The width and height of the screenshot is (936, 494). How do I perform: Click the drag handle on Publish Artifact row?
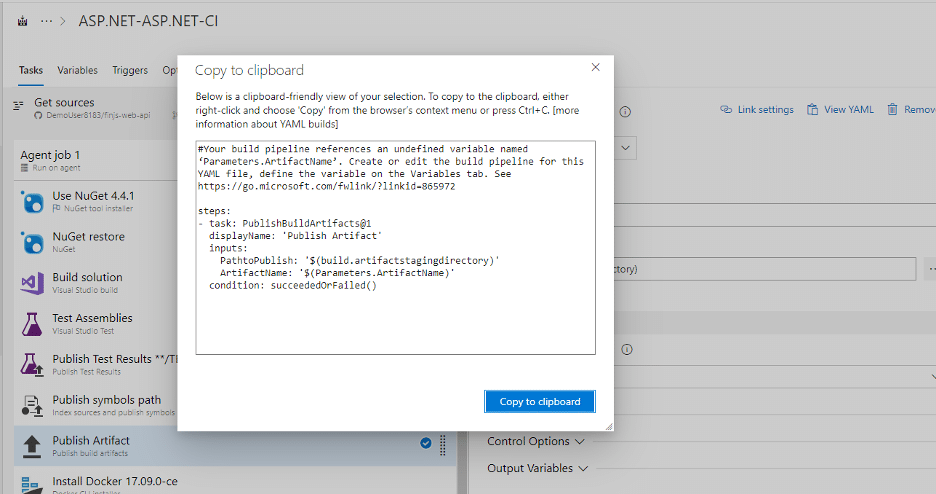pos(443,445)
